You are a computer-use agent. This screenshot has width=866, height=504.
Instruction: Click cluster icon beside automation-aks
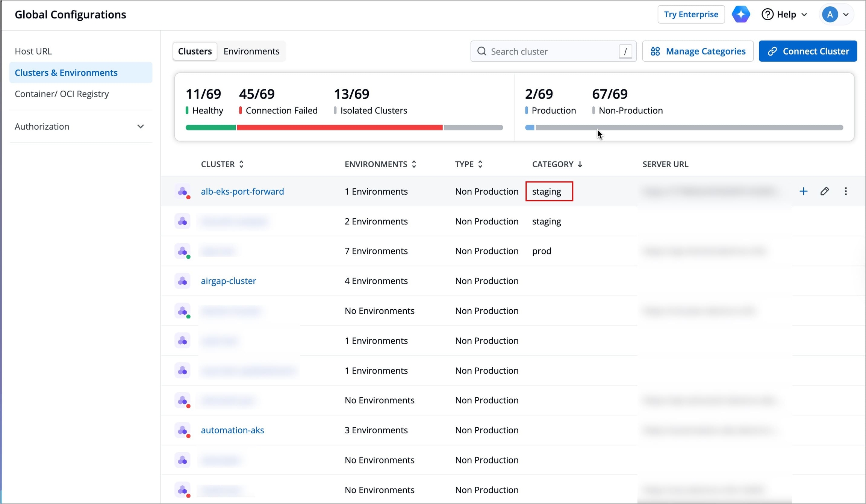183,430
